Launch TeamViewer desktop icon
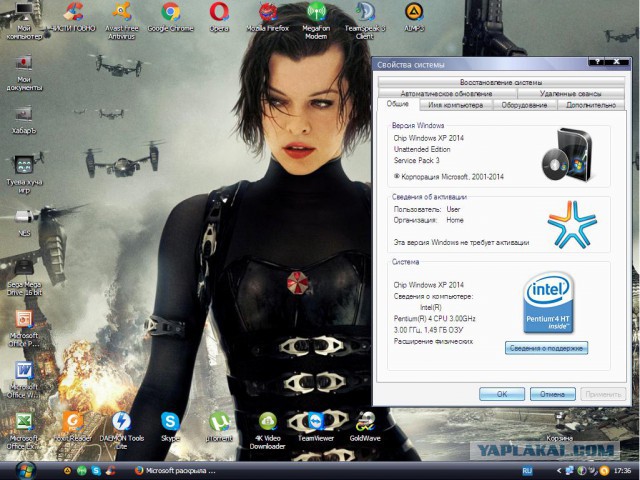 click(316, 427)
